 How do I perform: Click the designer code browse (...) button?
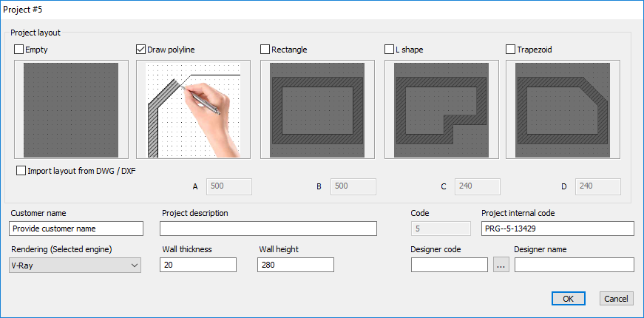501,265
